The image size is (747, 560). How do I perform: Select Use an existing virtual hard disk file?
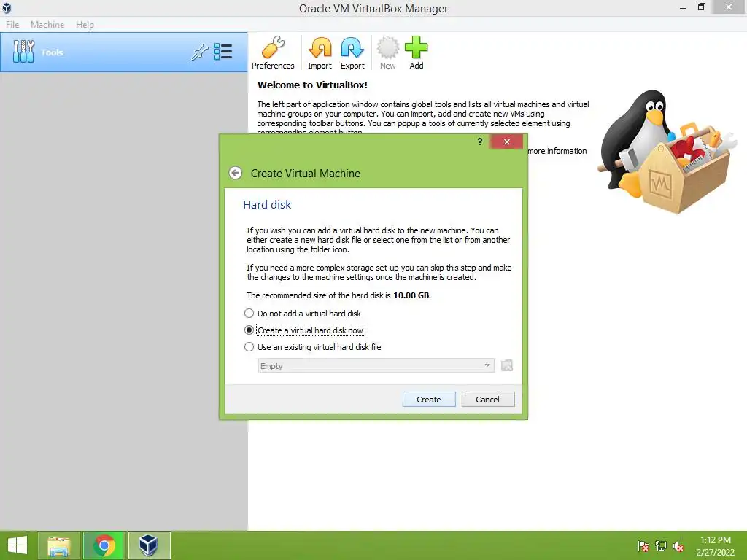click(x=312, y=347)
